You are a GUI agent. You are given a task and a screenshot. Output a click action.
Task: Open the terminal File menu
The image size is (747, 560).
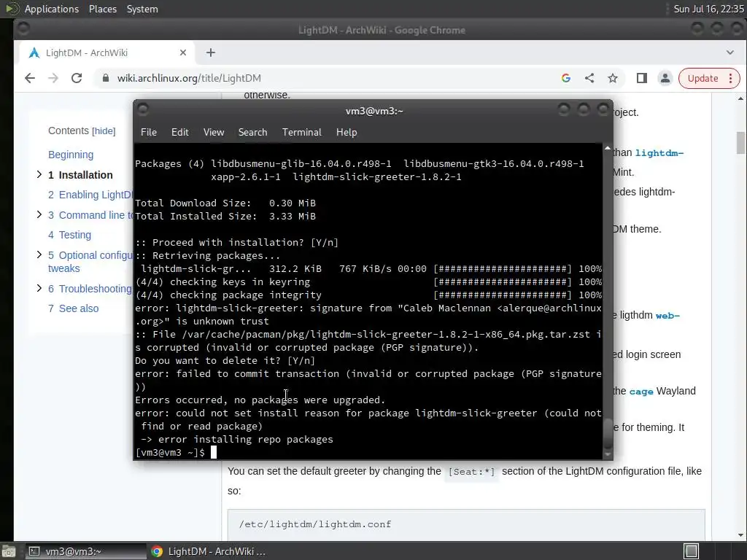149,133
